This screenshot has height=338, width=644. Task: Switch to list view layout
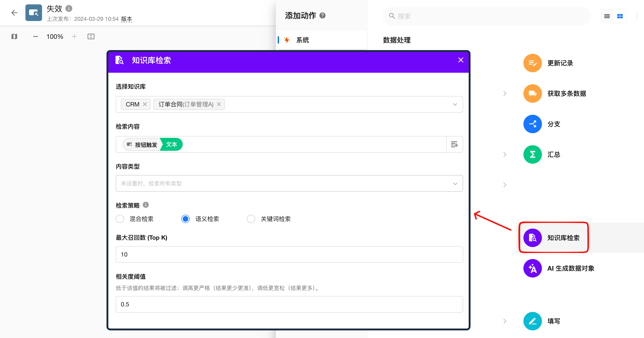click(607, 16)
